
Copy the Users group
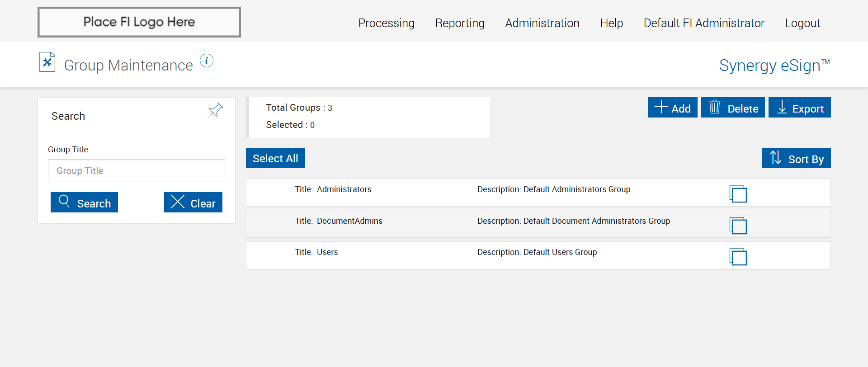[738, 257]
